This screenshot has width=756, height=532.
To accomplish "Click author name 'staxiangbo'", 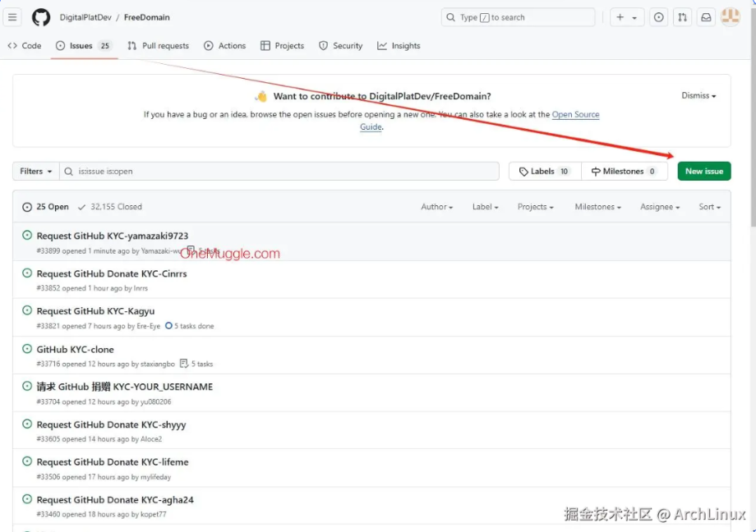I will click(158, 364).
